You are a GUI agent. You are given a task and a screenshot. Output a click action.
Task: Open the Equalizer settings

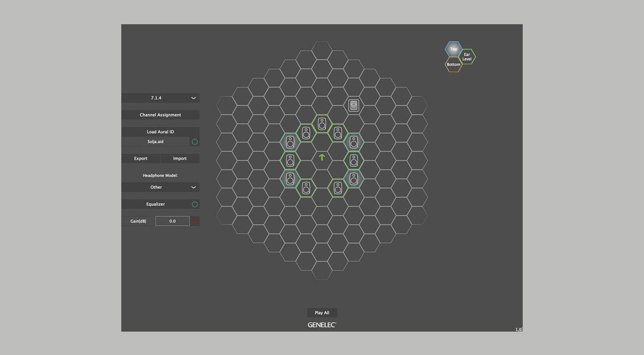pos(156,204)
